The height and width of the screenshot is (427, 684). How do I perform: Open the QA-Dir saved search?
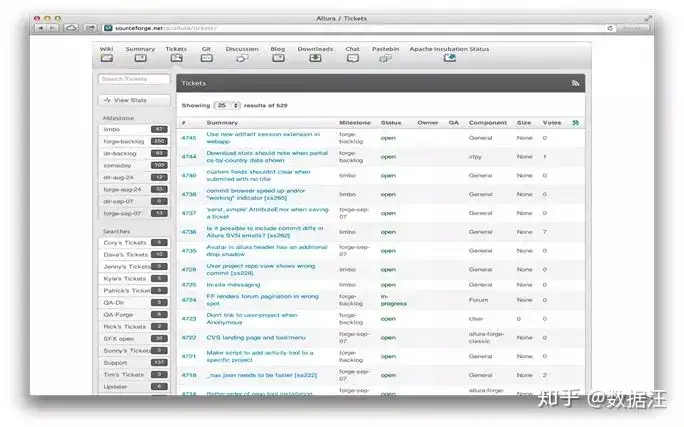[x=134, y=303]
